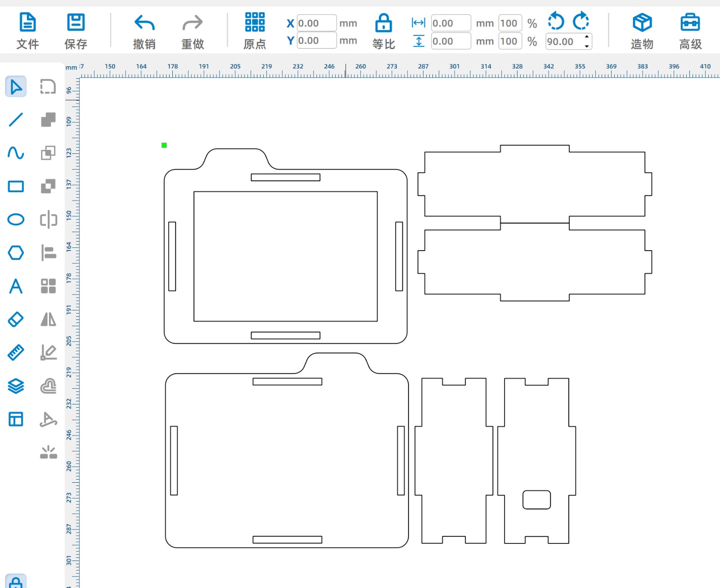Viewport: 720px width, 588px height.
Task: Click the burst split icon
Action: pyautogui.click(x=48, y=452)
